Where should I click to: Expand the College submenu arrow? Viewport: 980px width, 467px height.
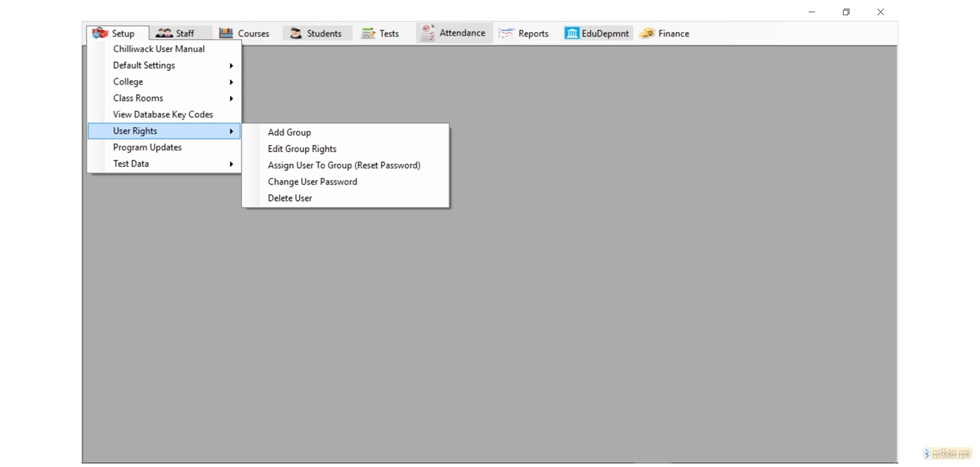click(231, 82)
